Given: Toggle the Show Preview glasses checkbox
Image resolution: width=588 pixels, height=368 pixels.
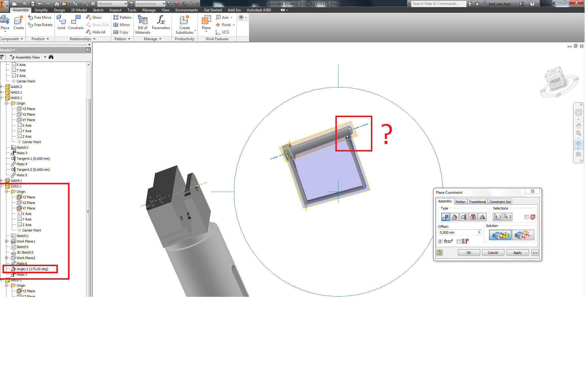Looking at the screenshot, I should click(x=440, y=241).
